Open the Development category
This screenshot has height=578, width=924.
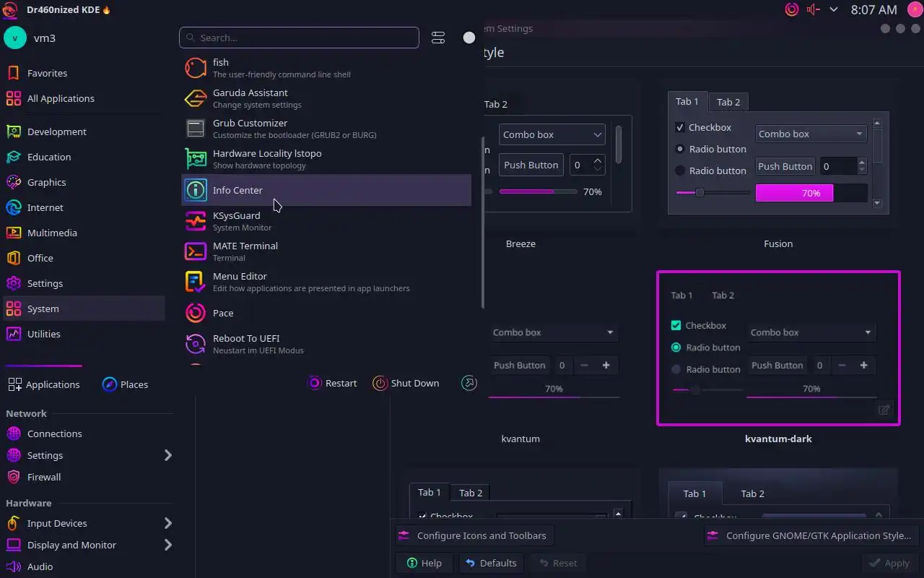coord(84,131)
